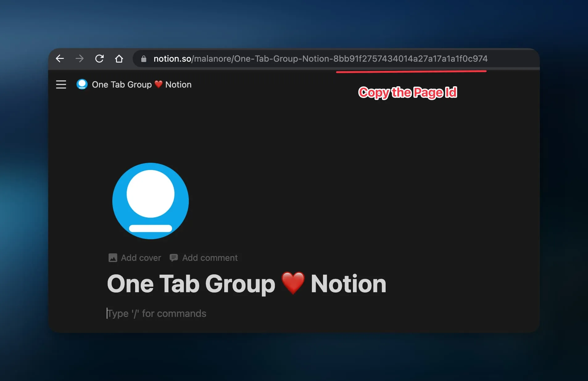Click the browser home icon
The image size is (588, 381).
pos(119,59)
